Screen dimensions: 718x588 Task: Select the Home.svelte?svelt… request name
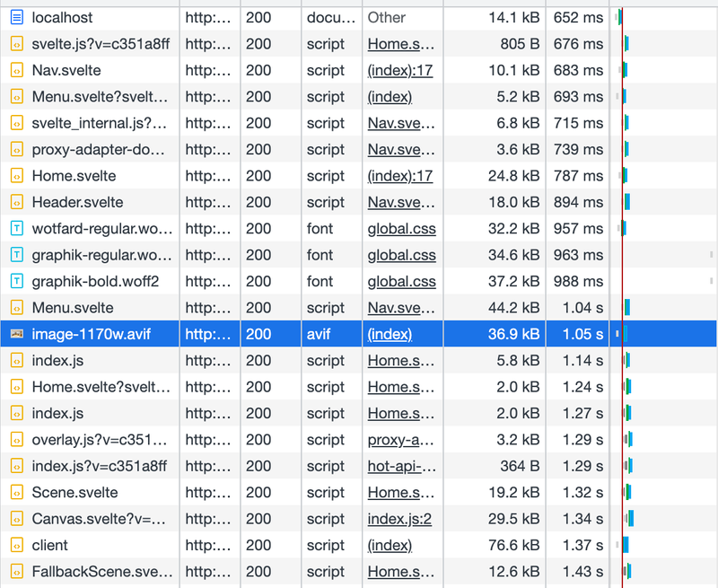pos(101,387)
